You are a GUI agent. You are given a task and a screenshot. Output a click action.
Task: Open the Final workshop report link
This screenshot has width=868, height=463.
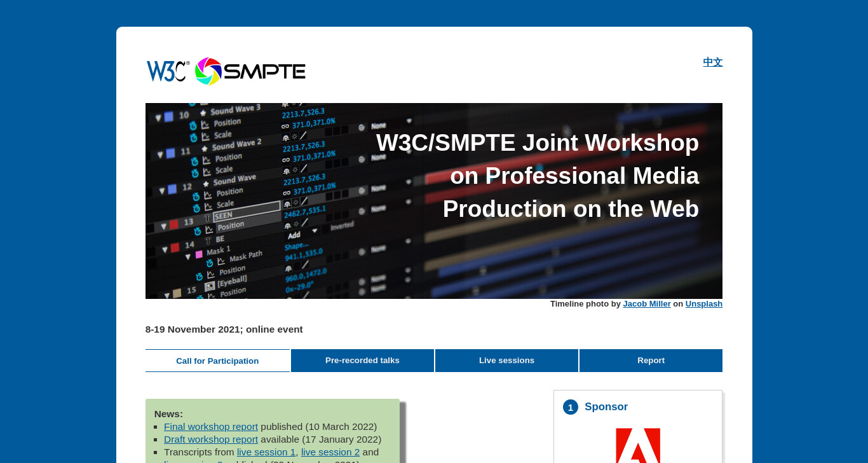[211, 427]
